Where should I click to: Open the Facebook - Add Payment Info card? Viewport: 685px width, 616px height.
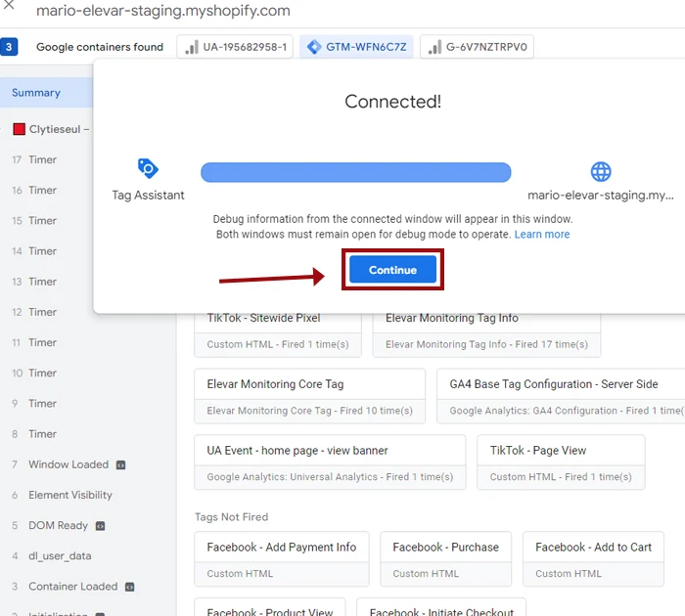[x=282, y=559]
